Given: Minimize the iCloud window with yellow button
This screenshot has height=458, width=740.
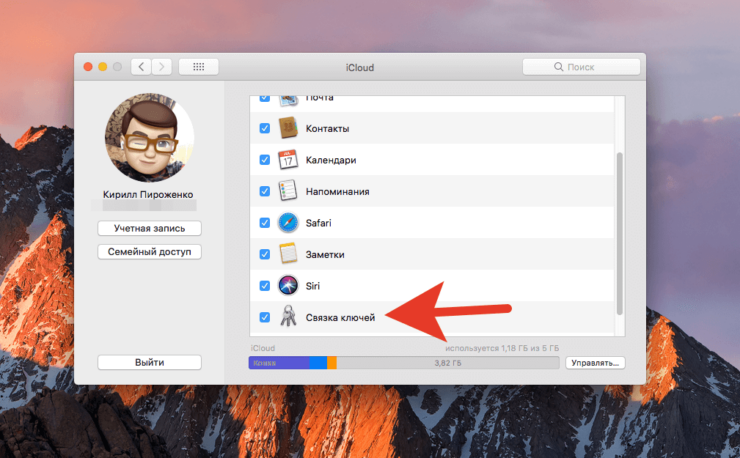Looking at the screenshot, I should (x=102, y=67).
